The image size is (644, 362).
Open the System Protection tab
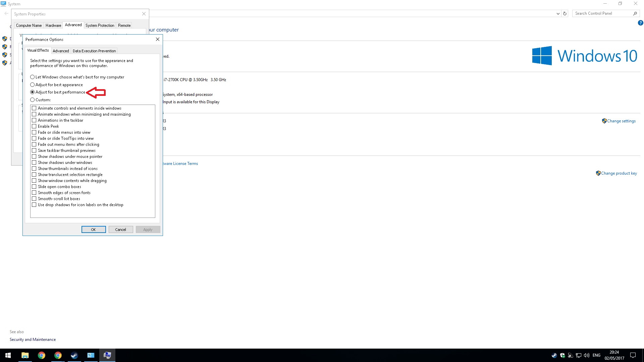100,25
